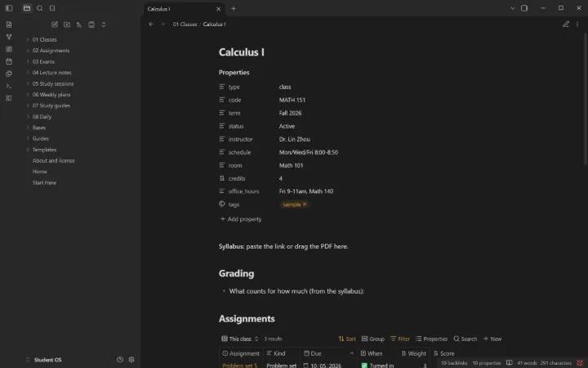Click the 01 Classes breadcrumb
588x368 pixels.
pos(185,24)
